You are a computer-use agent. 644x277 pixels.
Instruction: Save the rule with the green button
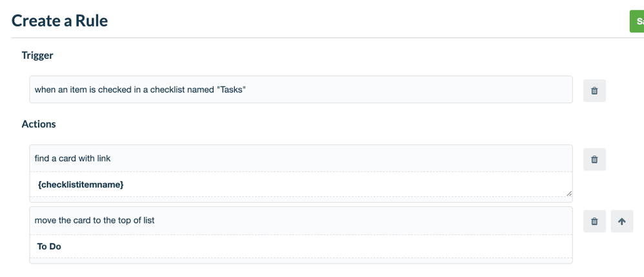[637, 21]
